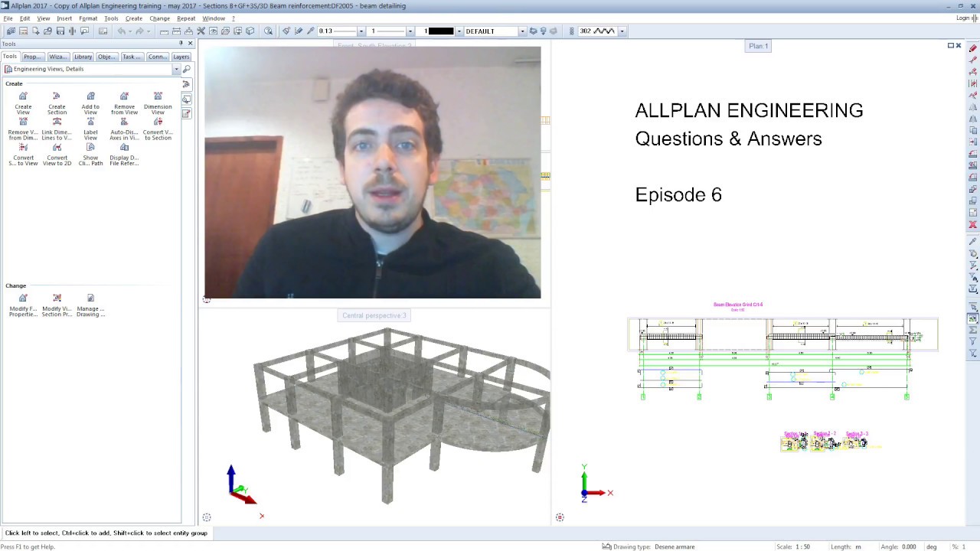This screenshot has width=980, height=551.
Task: Select the Create View tool
Action: [23, 103]
